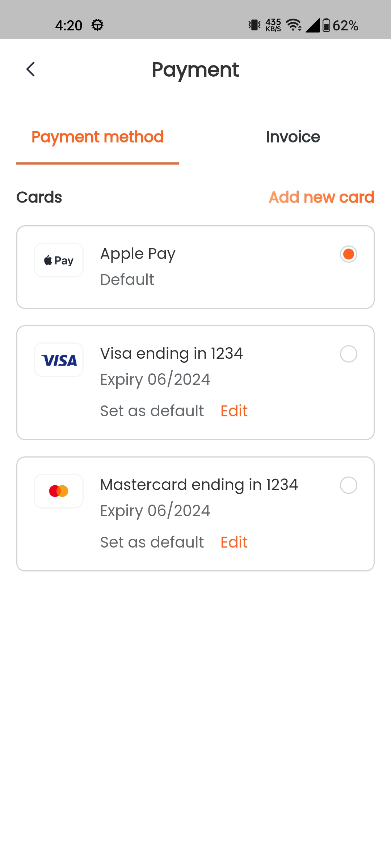Image resolution: width=391 pixels, height=868 pixels.
Task: Tap the Apple Pay logo icon
Action: [59, 260]
